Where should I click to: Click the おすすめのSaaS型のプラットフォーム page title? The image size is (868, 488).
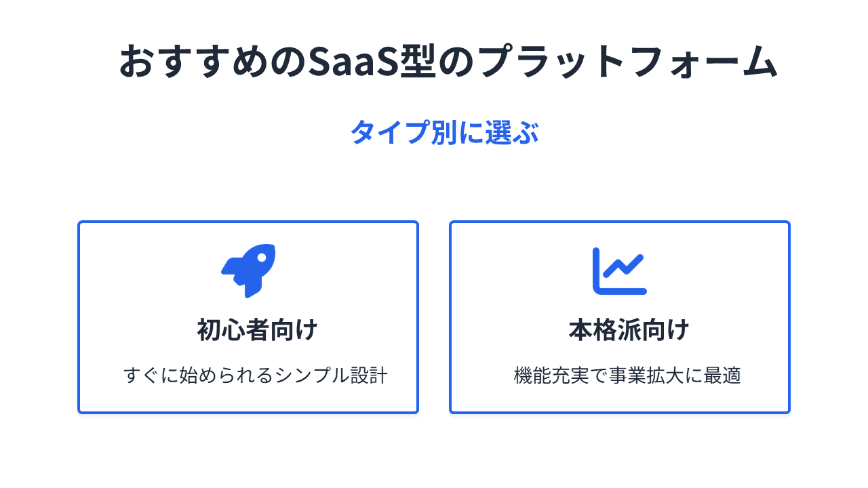point(448,62)
